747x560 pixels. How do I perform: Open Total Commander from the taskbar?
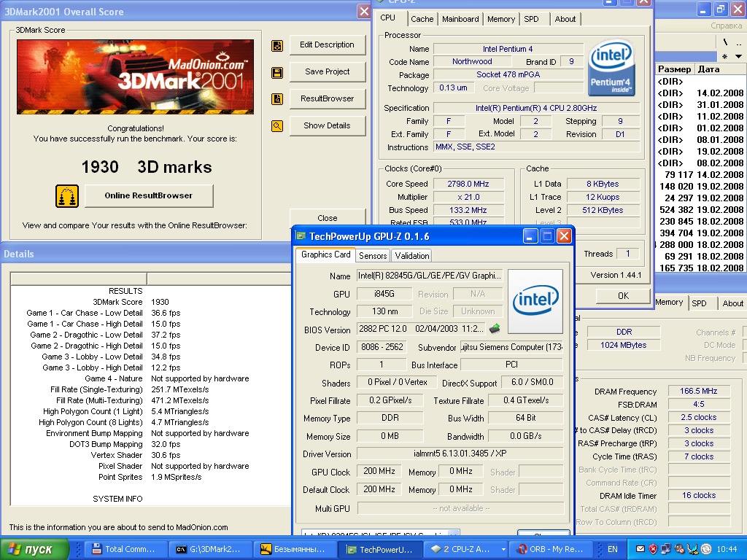click(x=127, y=549)
